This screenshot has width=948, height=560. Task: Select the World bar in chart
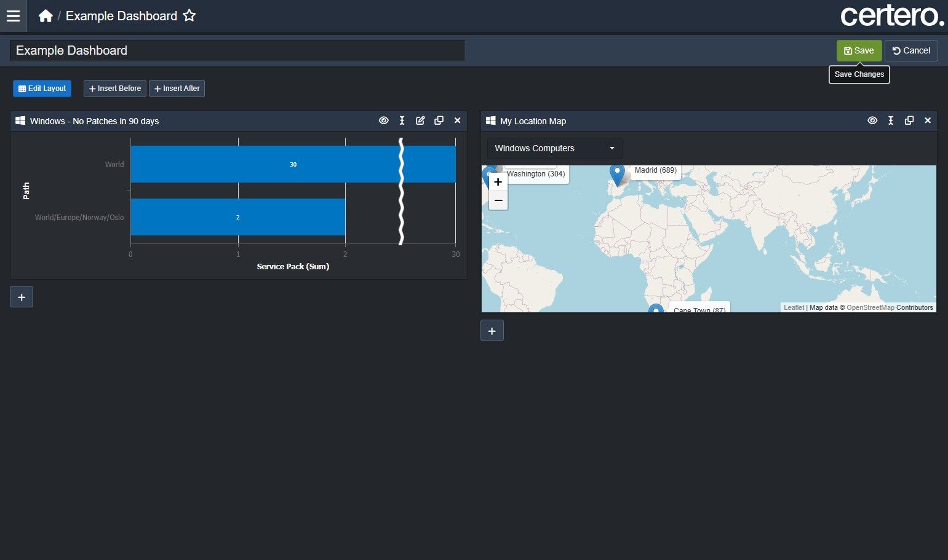(293, 164)
